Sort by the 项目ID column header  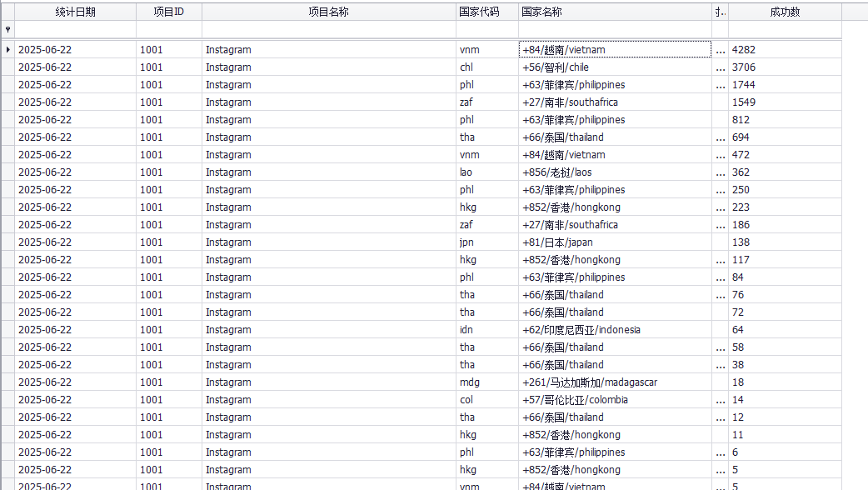click(x=169, y=12)
